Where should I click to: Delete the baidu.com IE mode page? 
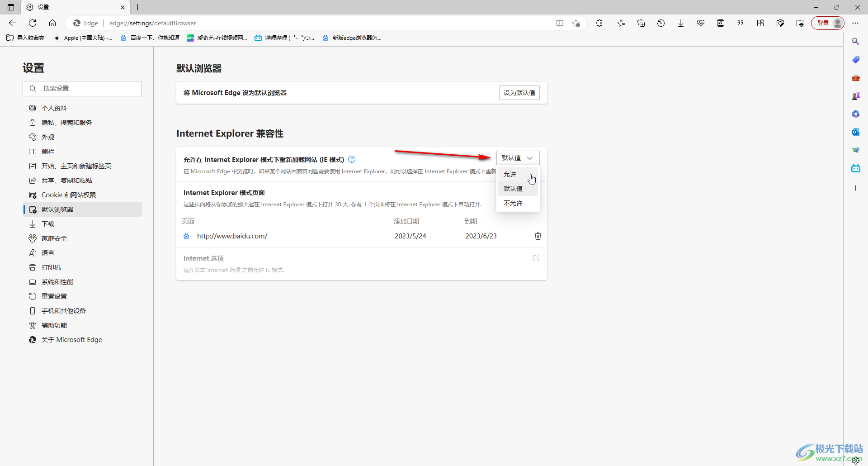point(538,236)
